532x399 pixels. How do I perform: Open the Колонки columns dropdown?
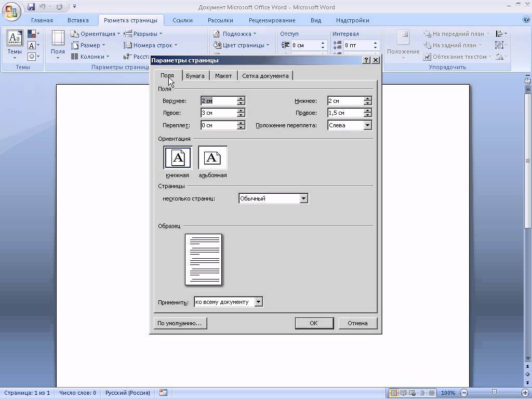coord(90,56)
